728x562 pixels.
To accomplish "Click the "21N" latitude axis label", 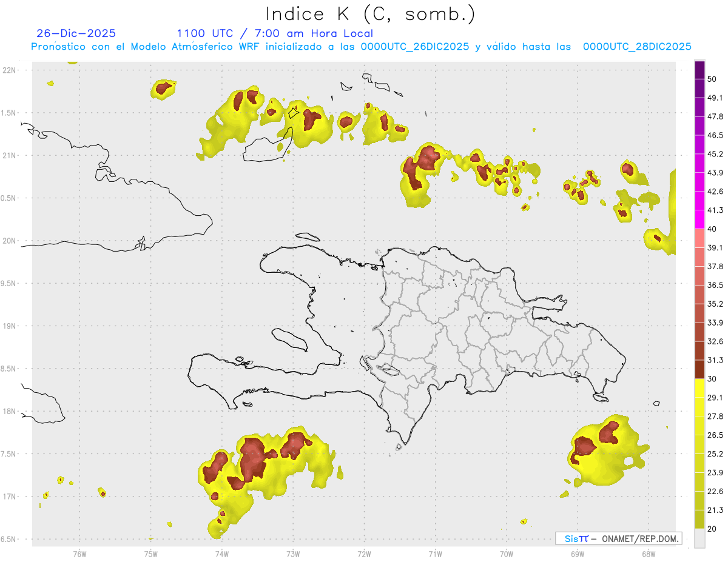I will click(x=9, y=155).
